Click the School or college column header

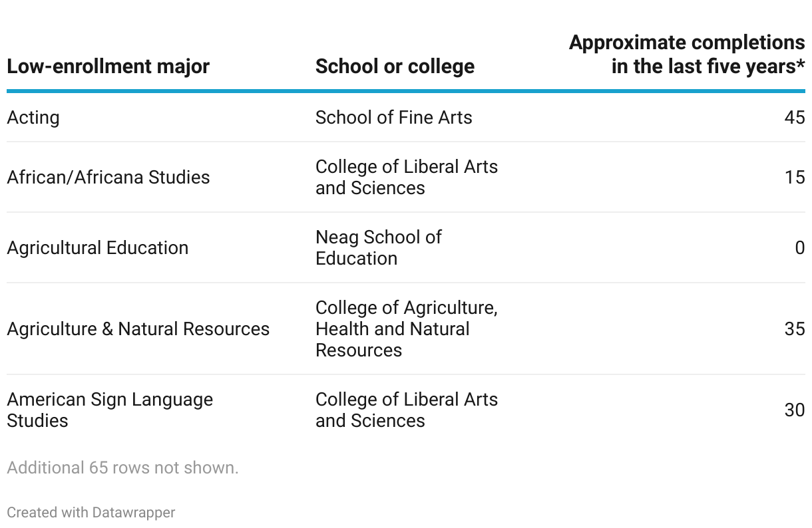395,66
